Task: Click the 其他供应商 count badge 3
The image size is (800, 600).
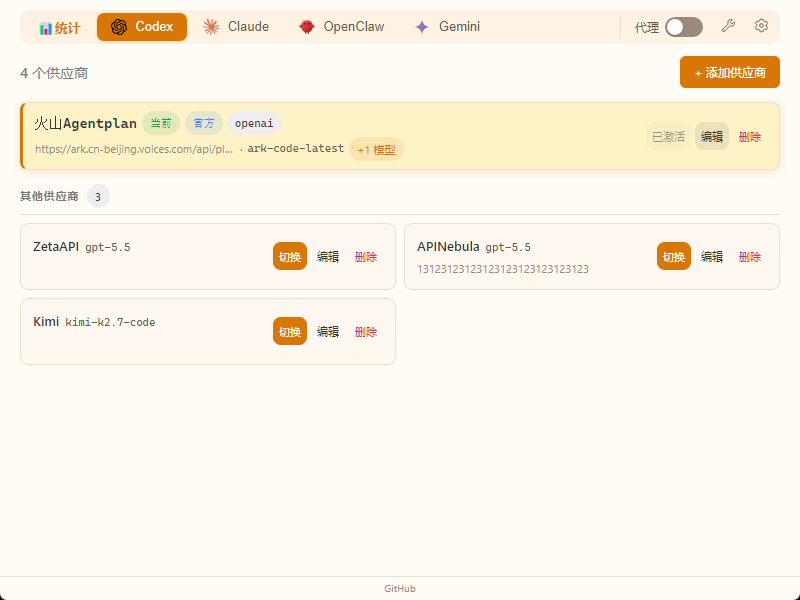Action: point(98,196)
